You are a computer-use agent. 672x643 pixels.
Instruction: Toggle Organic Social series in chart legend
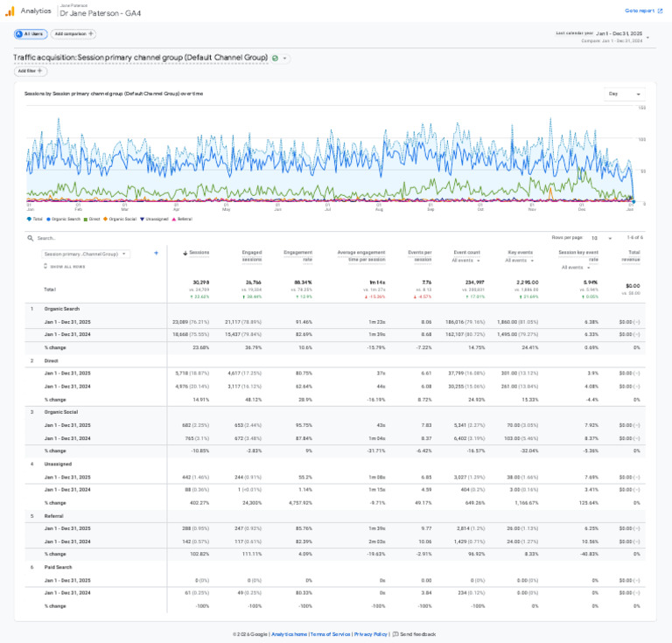(x=120, y=219)
